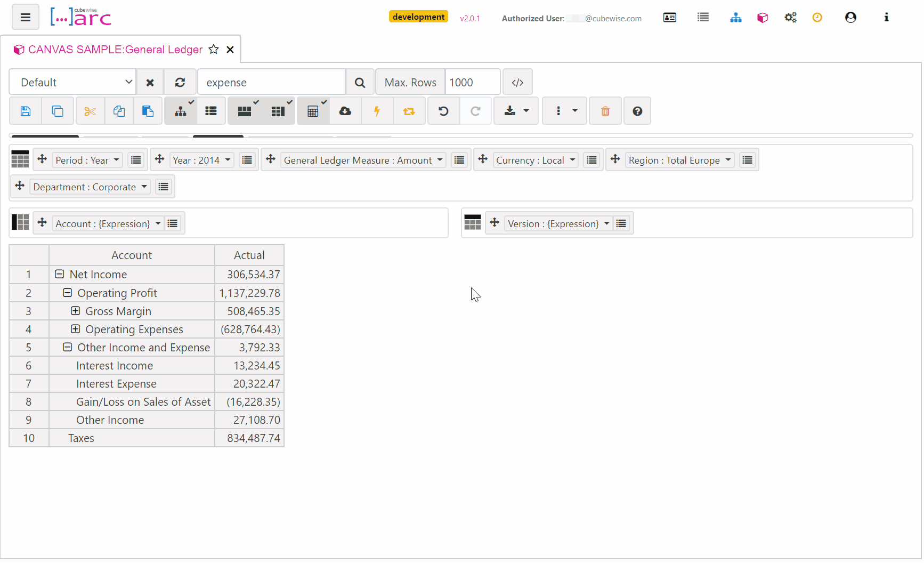
Task: Open the hamburger main menu
Action: point(25,17)
